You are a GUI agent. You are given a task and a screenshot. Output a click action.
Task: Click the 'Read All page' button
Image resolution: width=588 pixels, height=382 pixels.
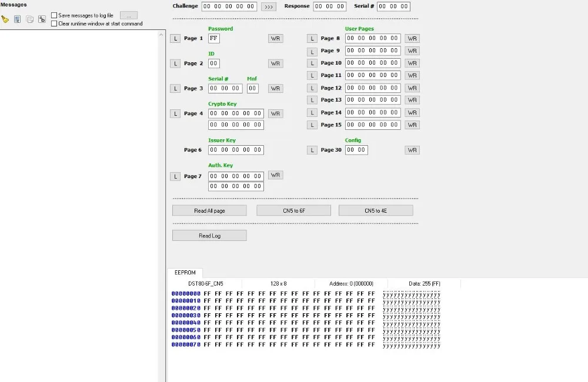[x=209, y=210]
